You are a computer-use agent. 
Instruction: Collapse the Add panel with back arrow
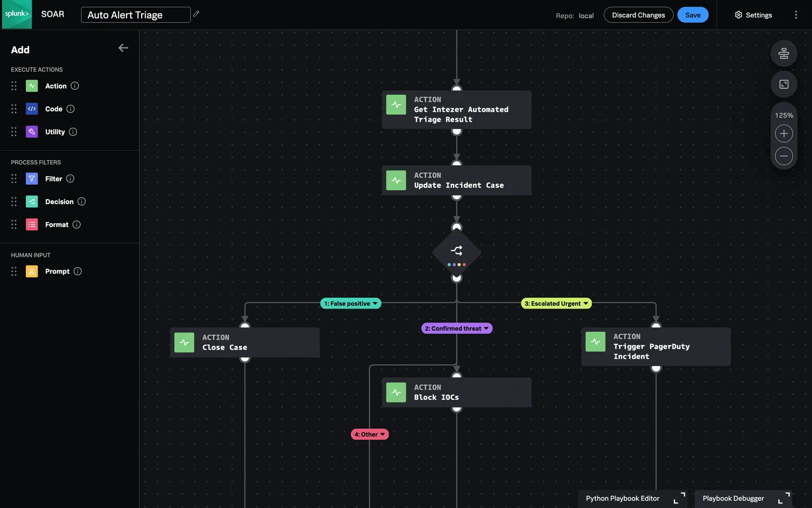123,48
